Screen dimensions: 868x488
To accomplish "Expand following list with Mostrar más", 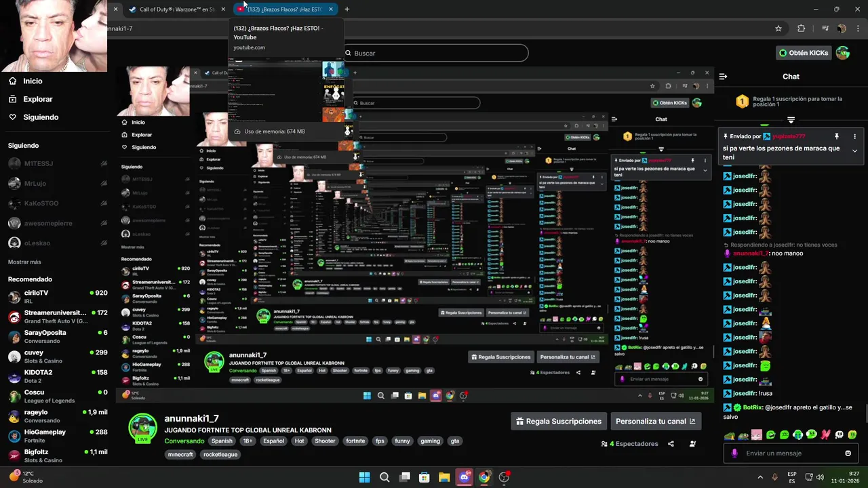I will pyautogui.click(x=24, y=262).
